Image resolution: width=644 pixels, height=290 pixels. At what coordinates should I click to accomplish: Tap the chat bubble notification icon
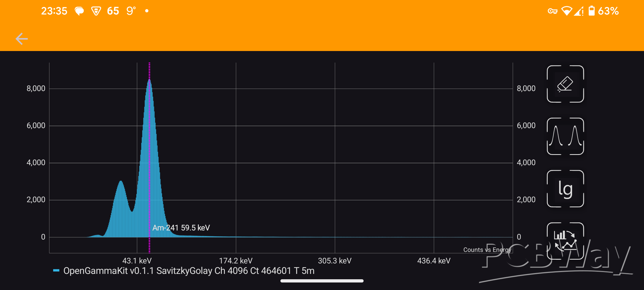[79, 11]
